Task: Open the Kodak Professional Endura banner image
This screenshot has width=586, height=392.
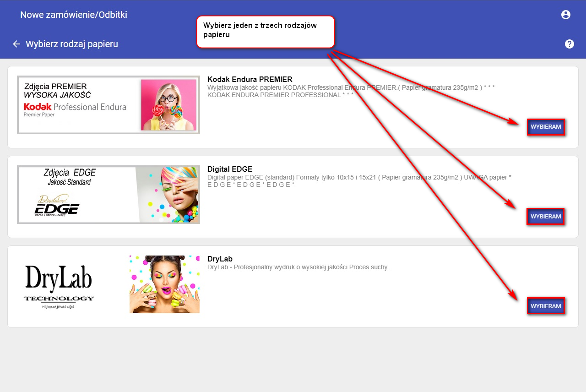Action: (x=109, y=105)
